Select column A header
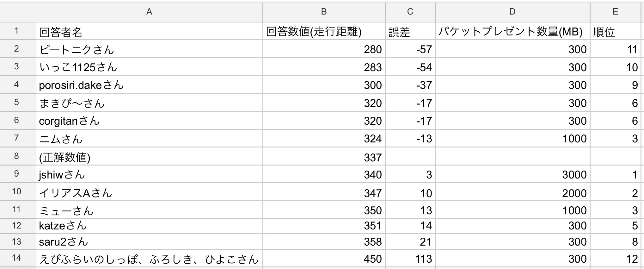Screen dimensions: 644x269 click(x=149, y=12)
